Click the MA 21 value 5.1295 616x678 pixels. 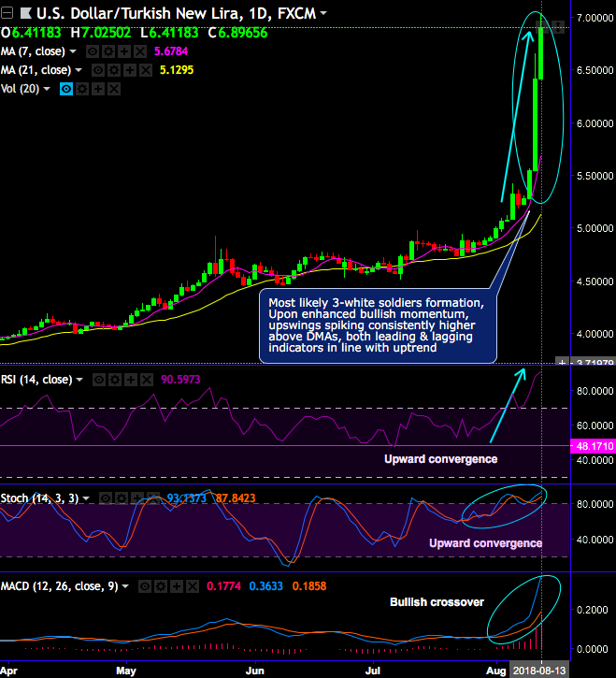(177, 70)
